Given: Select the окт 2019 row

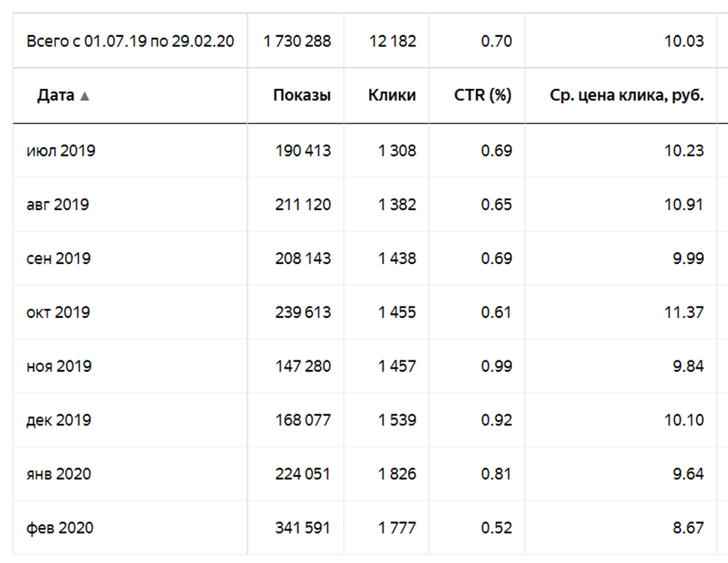Looking at the screenshot, I should tap(58, 313).
